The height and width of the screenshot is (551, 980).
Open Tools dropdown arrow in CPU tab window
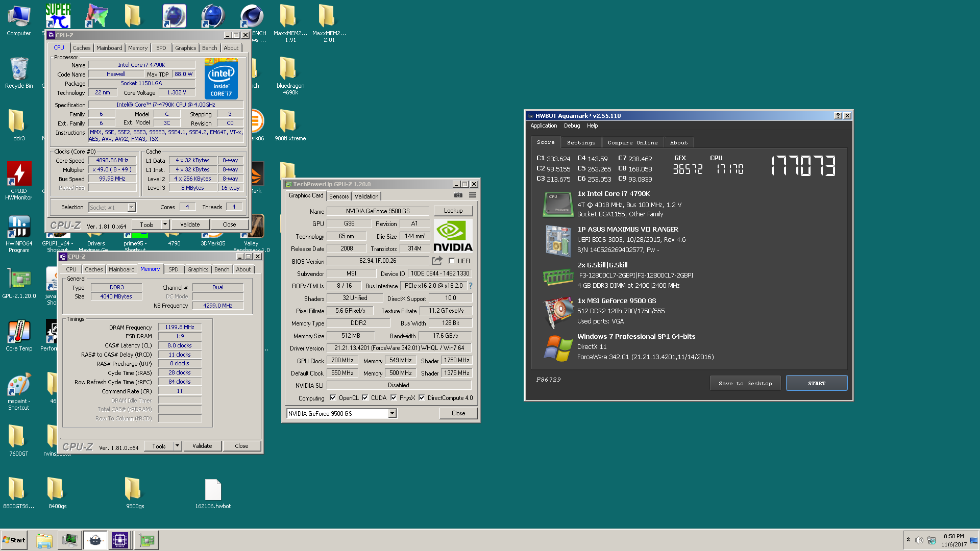coord(165,224)
